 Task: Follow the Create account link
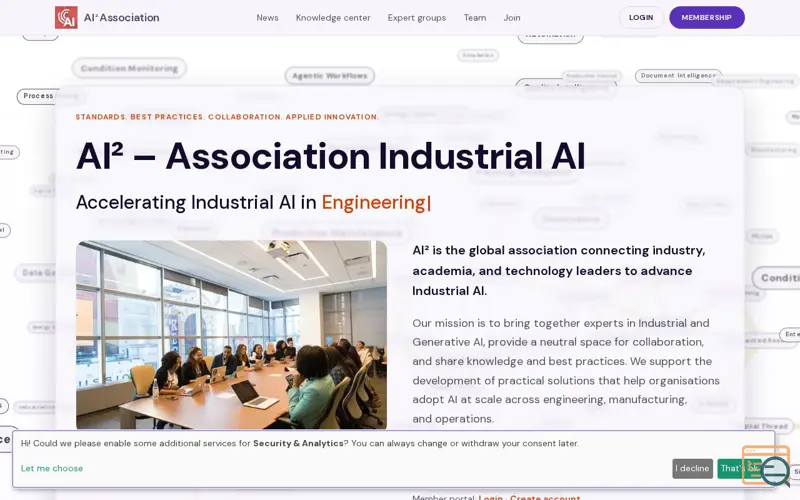pos(545,497)
